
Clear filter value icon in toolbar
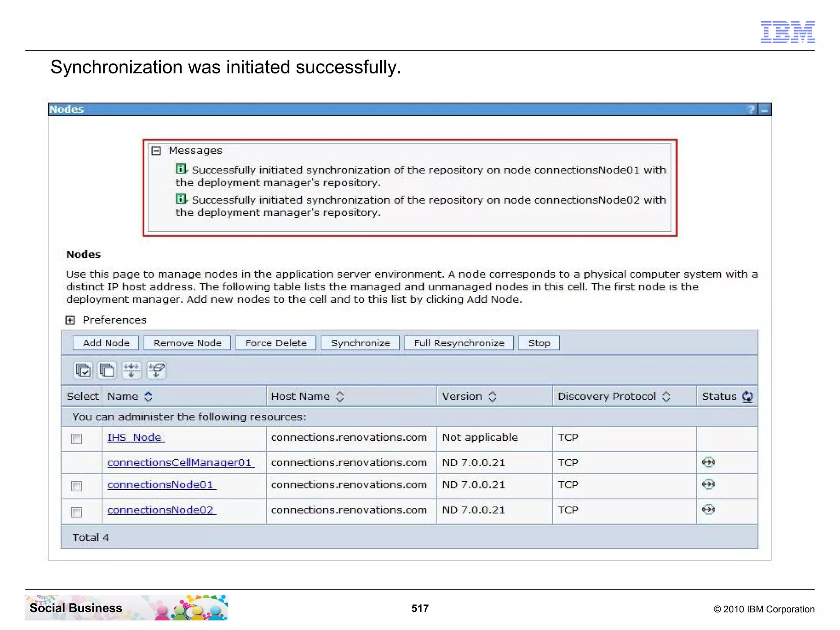coord(156,370)
